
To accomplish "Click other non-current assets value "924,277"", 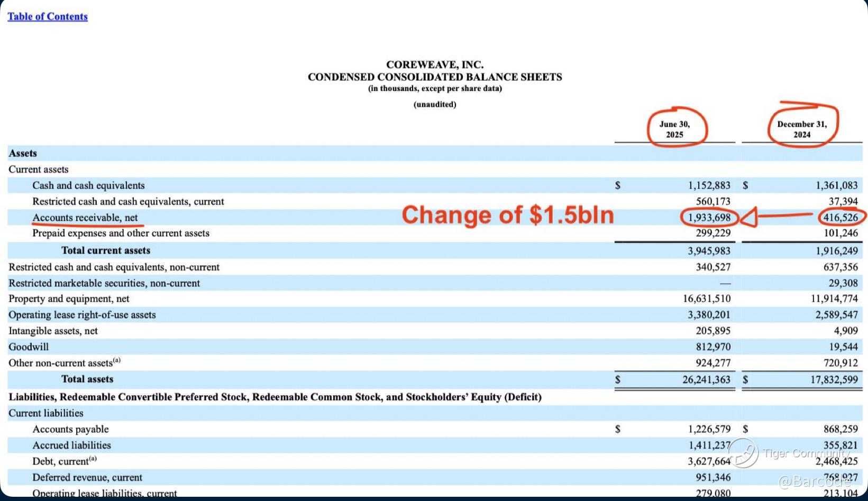I will click(713, 363).
